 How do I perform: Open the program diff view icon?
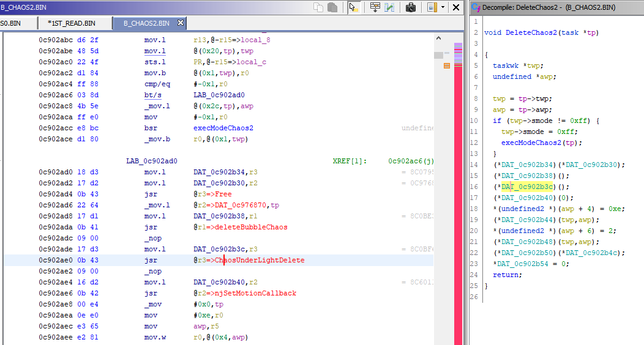coord(389,7)
